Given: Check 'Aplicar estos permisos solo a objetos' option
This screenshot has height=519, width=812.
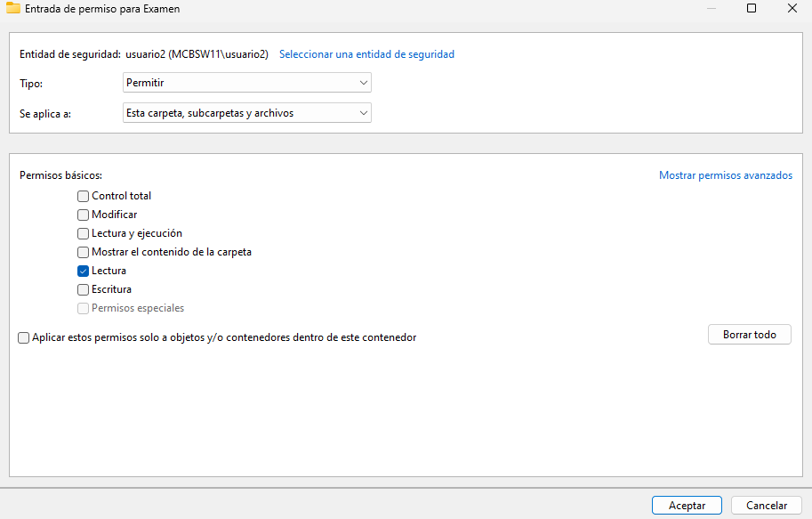Looking at the screenshot, I should pyautogui.click(x=23, y=338).
